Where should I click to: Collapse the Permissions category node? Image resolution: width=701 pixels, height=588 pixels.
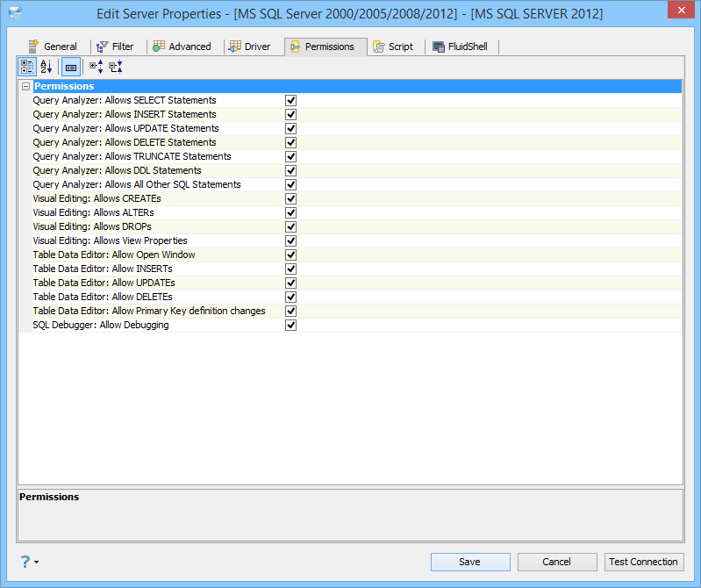(26, 86)
